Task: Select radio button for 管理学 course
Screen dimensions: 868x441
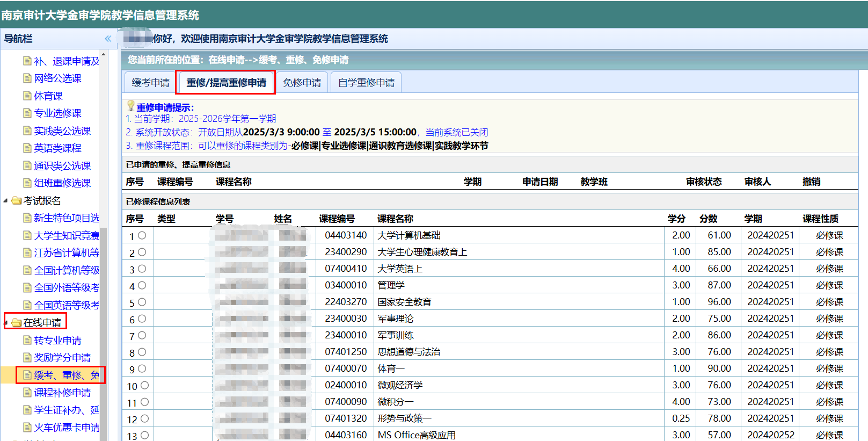Action: (x=142, y=286)
